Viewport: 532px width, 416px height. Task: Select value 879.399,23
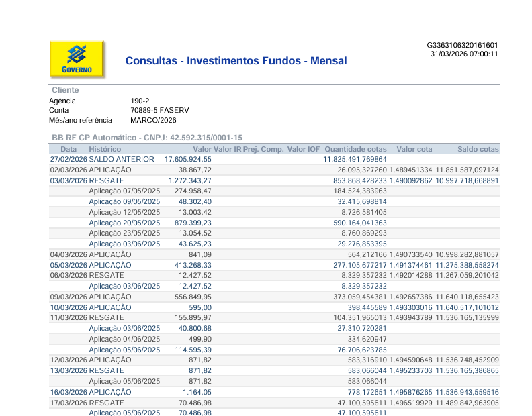point(193,223)
